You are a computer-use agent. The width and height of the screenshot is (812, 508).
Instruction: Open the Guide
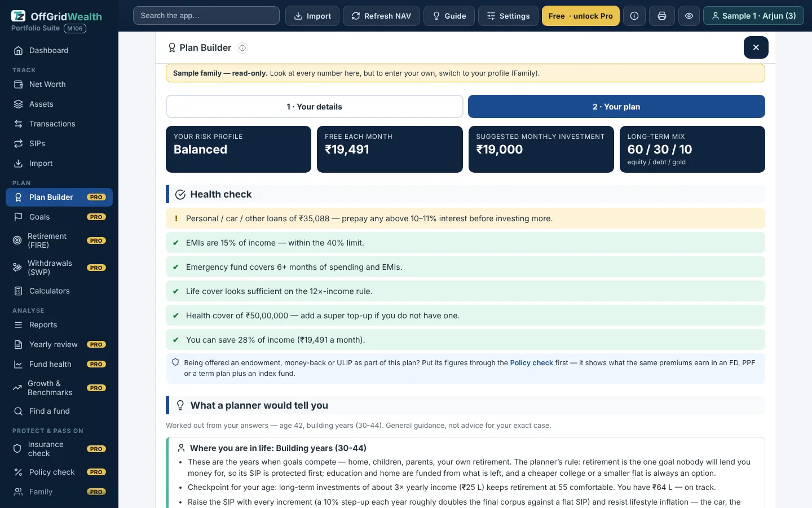pos(449,16)
